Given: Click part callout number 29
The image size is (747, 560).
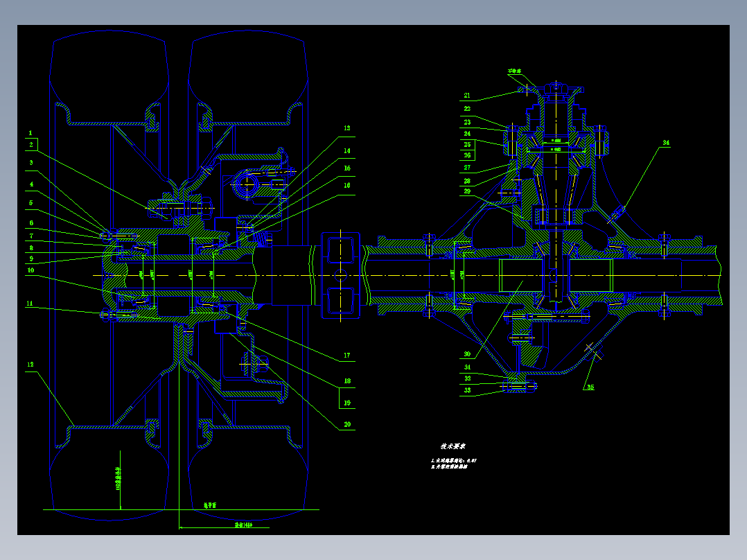Looking at the screenshot, I should pyautogui.click(x=467, y=191).
